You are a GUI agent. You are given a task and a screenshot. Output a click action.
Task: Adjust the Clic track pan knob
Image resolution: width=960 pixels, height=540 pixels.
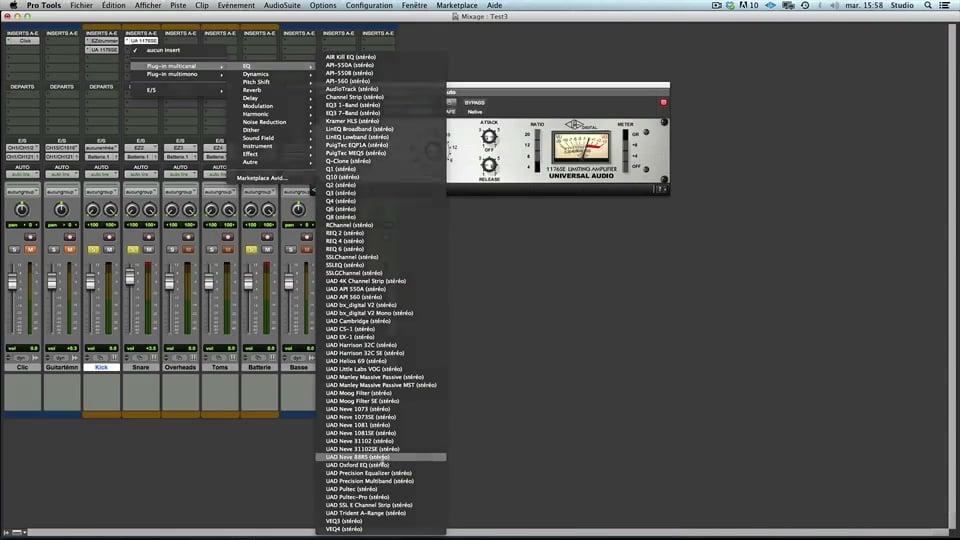(22, 210)
